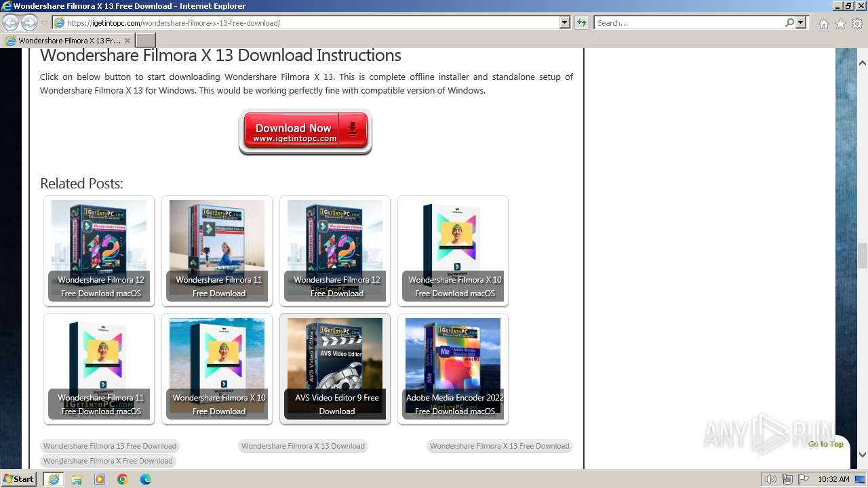
Task: Open the Home icon
Action: click(x=823, y=24)
